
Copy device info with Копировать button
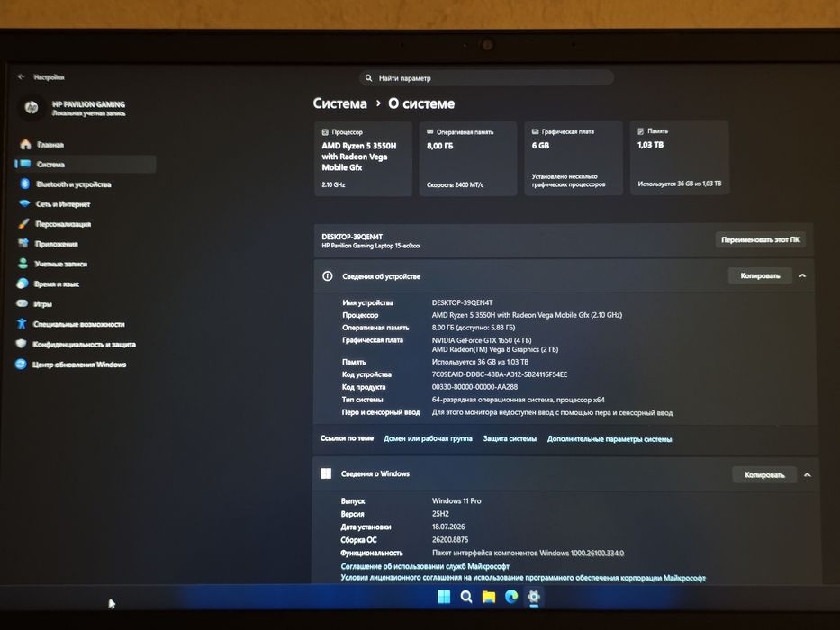(760, 275)
